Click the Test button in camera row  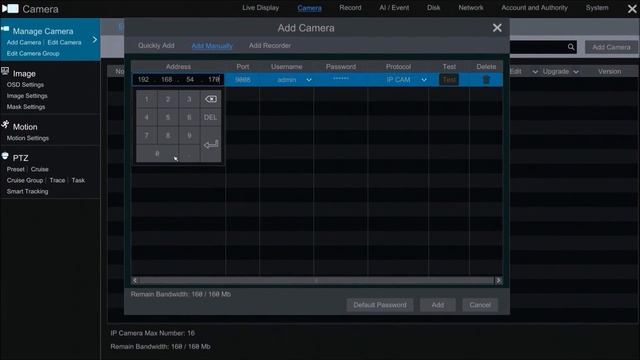click(449, 80)
